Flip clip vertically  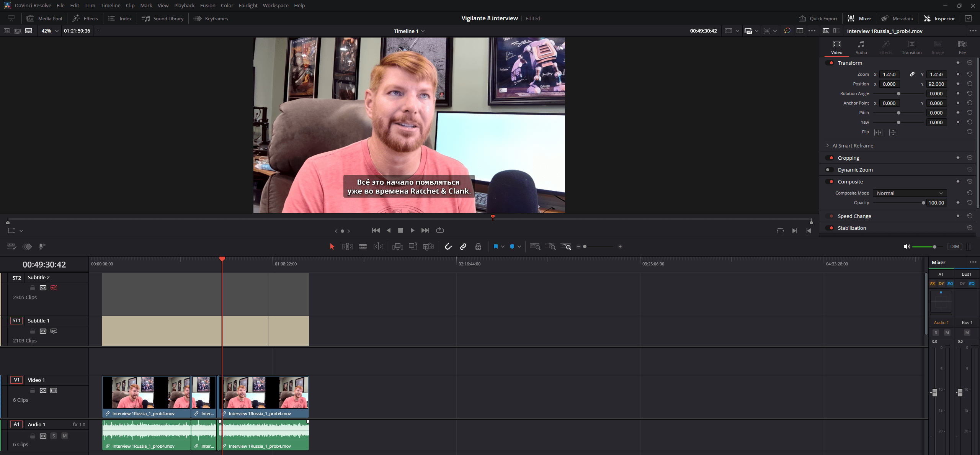pos(893,132)
